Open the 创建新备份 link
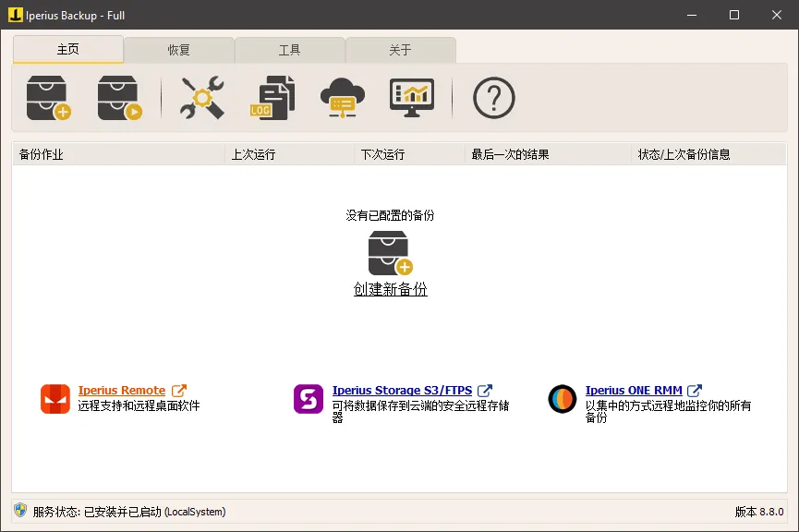 tap(389, 288)
